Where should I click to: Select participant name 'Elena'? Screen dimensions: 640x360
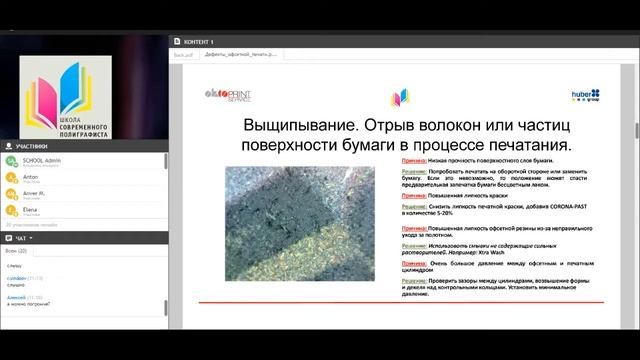pos(30,209)
